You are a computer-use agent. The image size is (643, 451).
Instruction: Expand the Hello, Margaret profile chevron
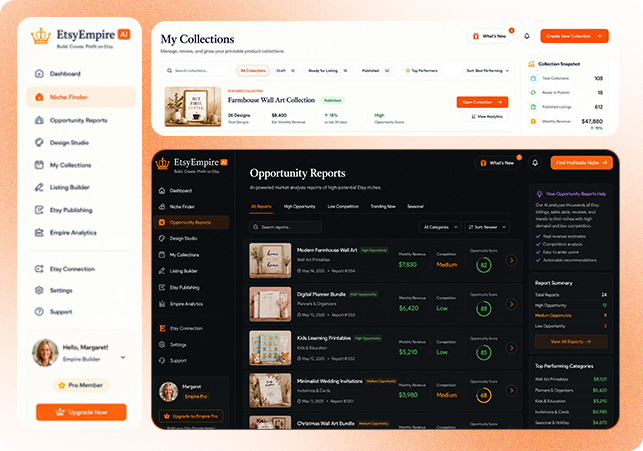point(123,358)
